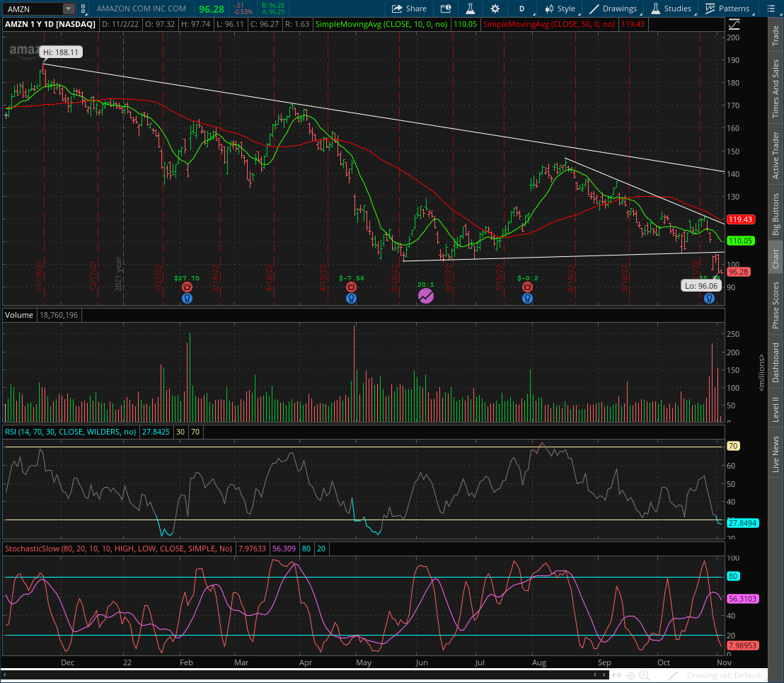This screenshot has width=784, height=683.
Task: Click the Hi: 188.11 price bubble
Action: click(61, 52)
